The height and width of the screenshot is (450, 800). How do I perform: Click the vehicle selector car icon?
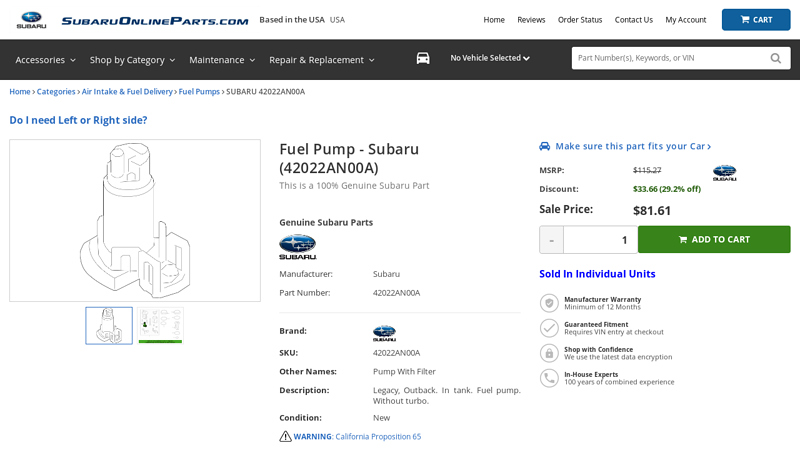tap(423, 58)
